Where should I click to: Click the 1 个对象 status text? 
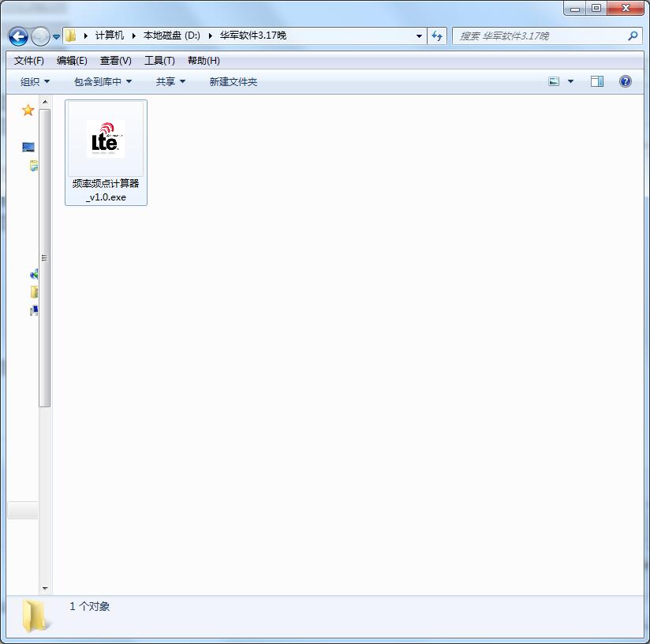[x=90, y=606]
